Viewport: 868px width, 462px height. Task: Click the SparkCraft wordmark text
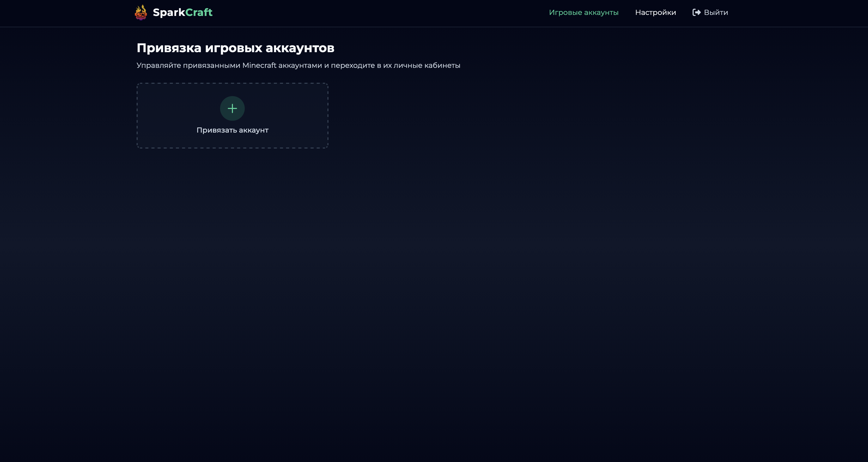pyautogui.click(x=182, y=13)
